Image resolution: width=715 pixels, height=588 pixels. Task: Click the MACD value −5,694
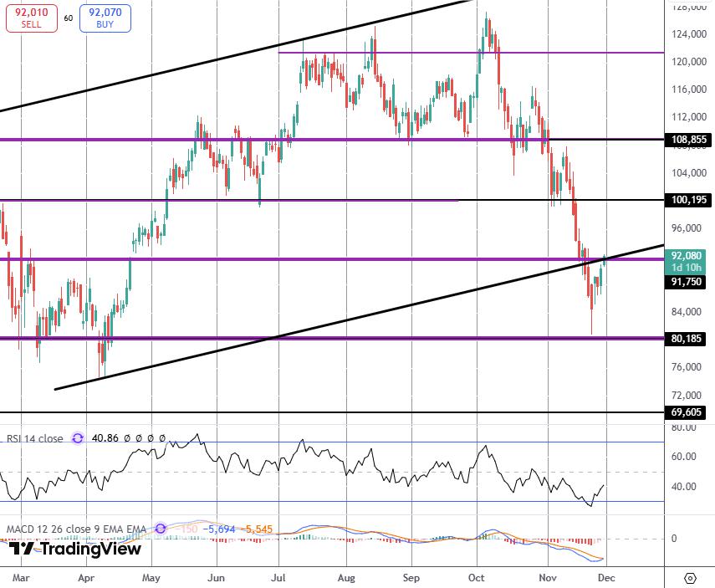coord(219,529)
